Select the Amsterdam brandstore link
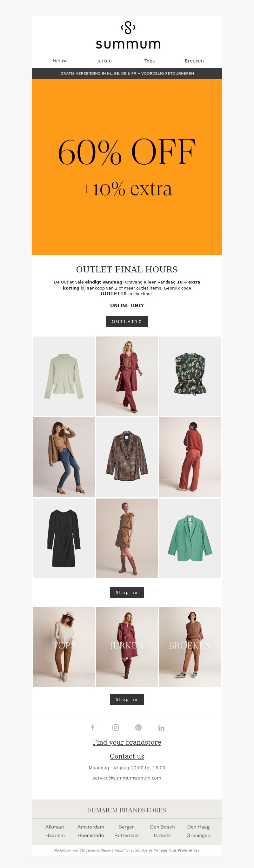Viewport: 254px width, 868px height. point(91,827)
